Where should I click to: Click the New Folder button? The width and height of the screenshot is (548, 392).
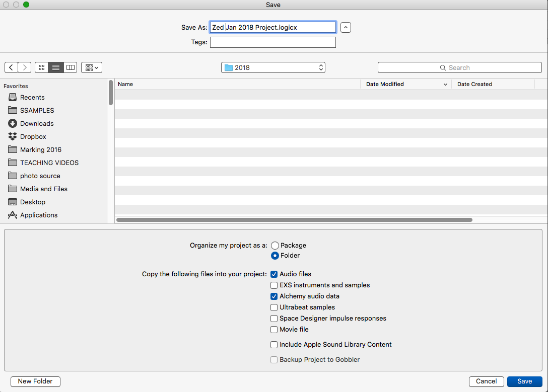(35, 381)
